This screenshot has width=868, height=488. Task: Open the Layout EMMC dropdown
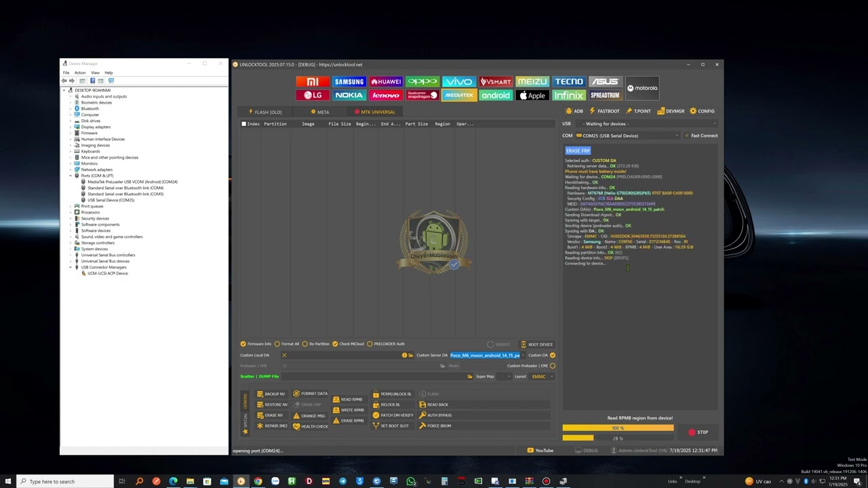point(542,376)
